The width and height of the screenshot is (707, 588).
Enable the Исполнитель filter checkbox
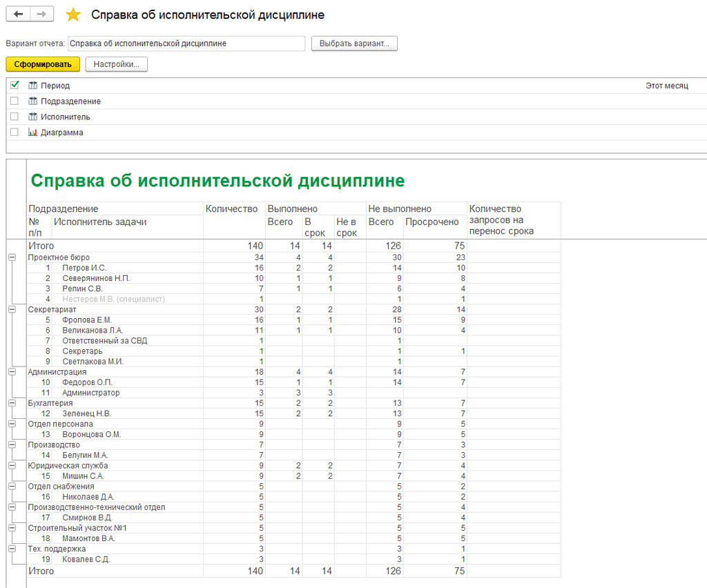tap(14, 117)
